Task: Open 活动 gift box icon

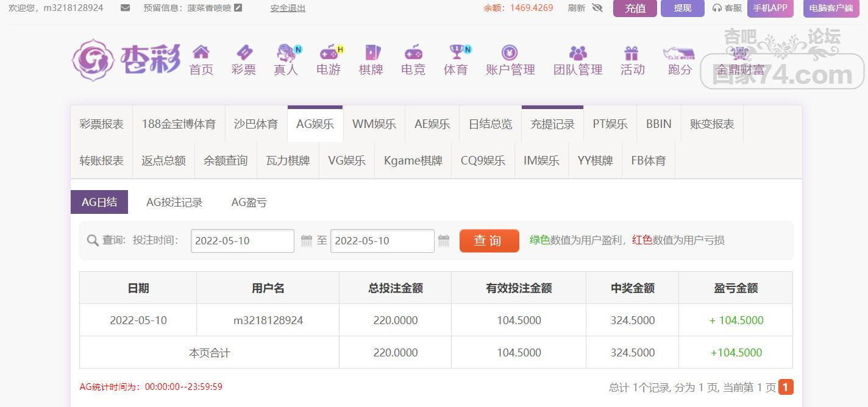Action: click(x=631, y=53)
